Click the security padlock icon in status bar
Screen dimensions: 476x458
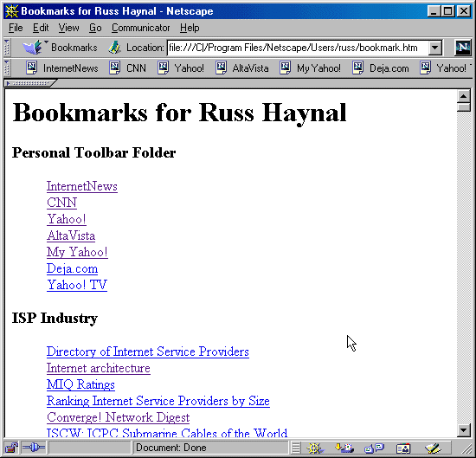[11, 448]
